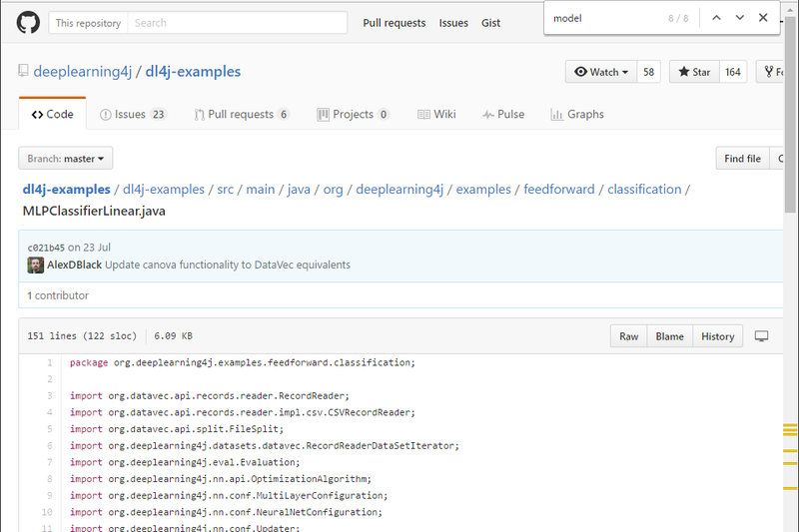Image resolution: width=799 pixels, height=532 pixels.
Task: Open Pull requests in top navigation
Action: tap(394, 23)
